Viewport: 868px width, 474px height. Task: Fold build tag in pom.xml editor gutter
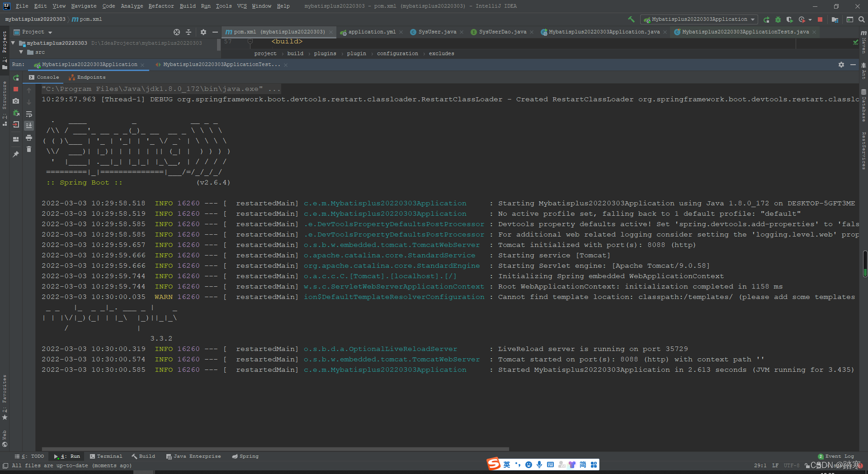tap(250, 41)
